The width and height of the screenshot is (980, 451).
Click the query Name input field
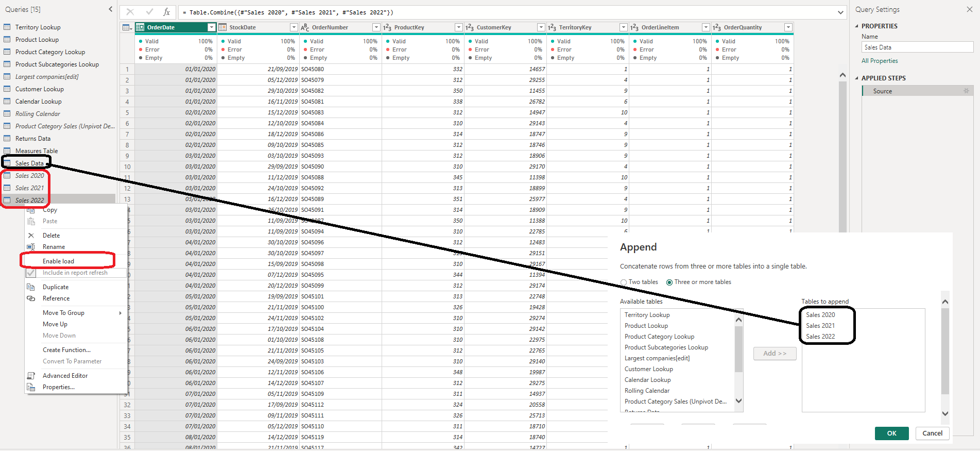click(917, 47)
